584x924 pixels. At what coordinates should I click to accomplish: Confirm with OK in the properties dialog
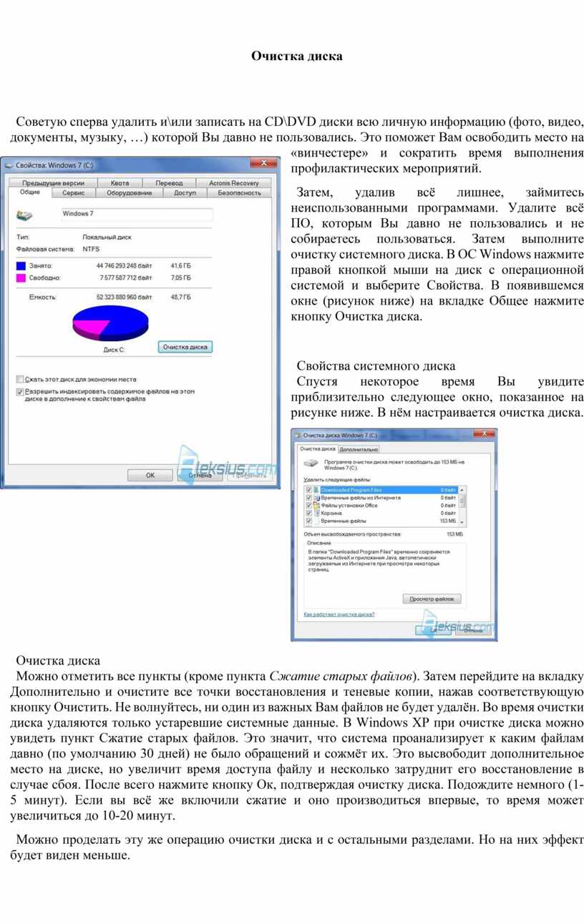(150, 475)
